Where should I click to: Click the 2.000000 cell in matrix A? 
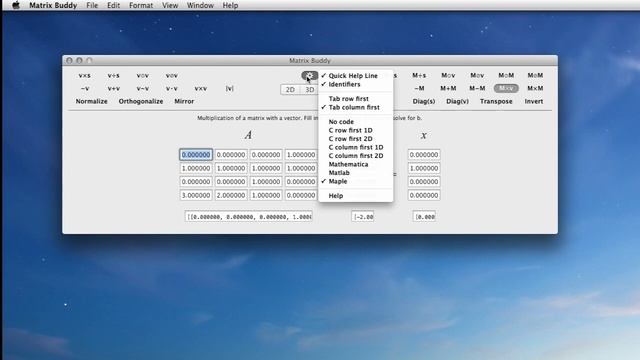point(231,195)
